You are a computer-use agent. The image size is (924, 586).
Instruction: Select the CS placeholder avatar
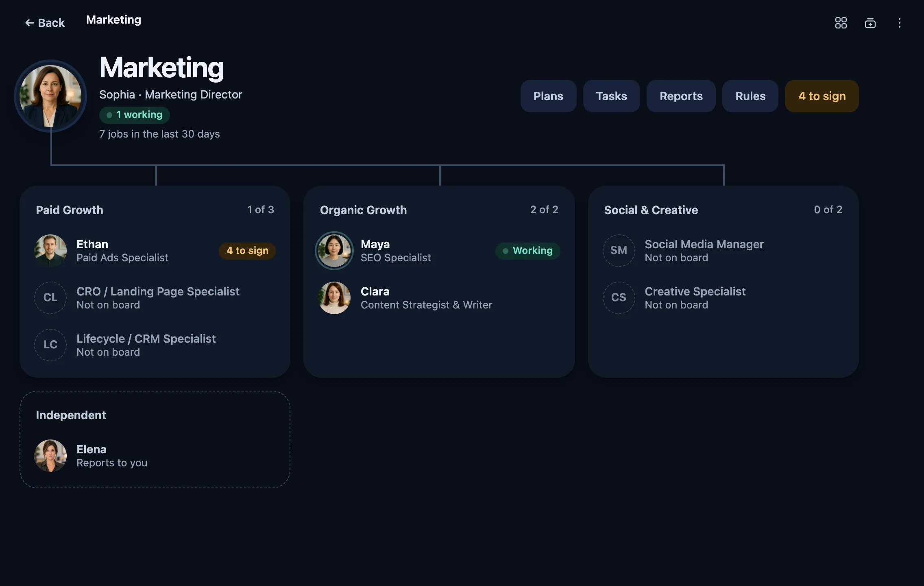[619, 298]
